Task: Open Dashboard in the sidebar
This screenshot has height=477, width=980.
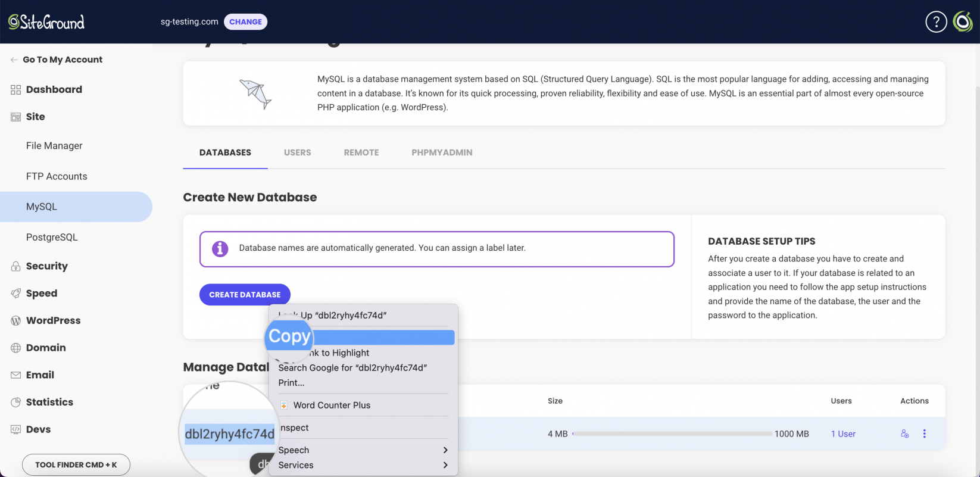Action: pyautogui.click(x=54, y=90)
